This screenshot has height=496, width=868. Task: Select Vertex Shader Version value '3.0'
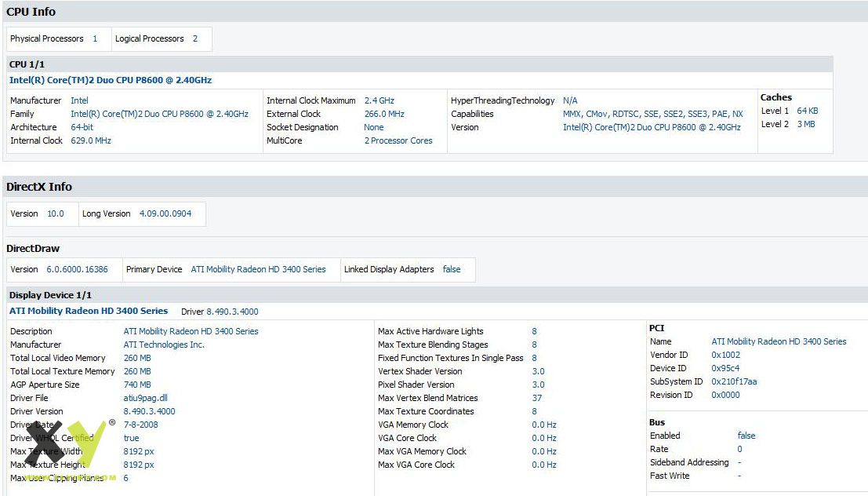(x=538, y=371)
